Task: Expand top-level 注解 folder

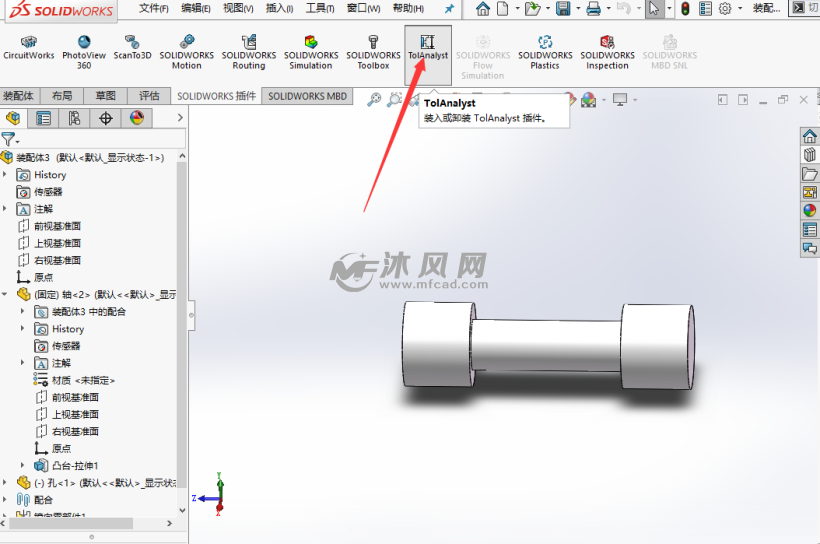Action: pos(5,208)
